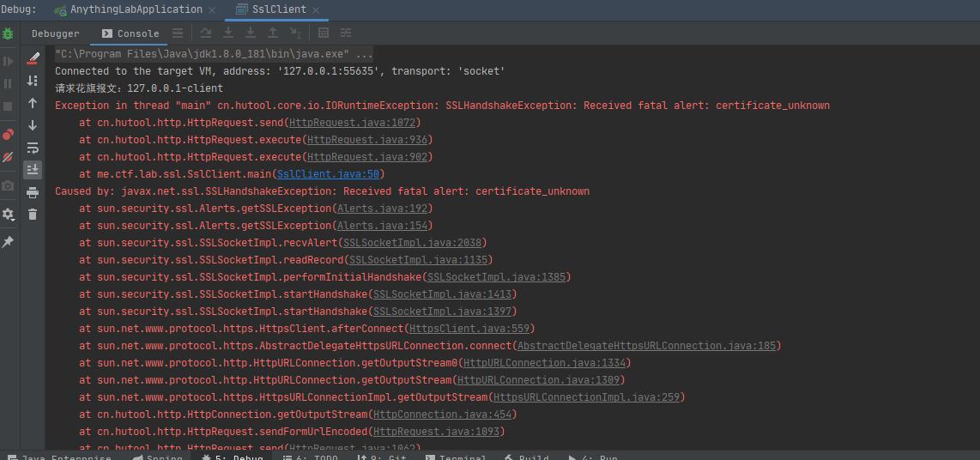Open HttpURLConnection.java:1309 link
Screen dimensions: 980x460
point(538,380)
